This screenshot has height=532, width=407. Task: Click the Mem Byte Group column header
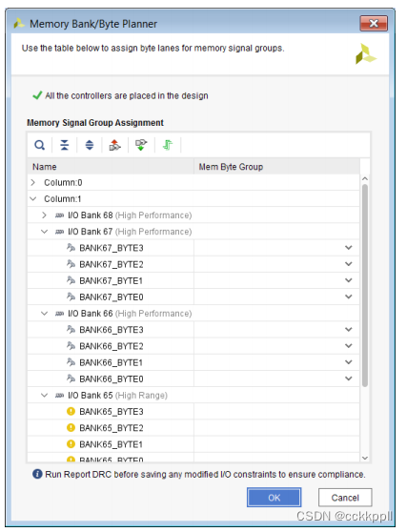[x=276, y=167]
